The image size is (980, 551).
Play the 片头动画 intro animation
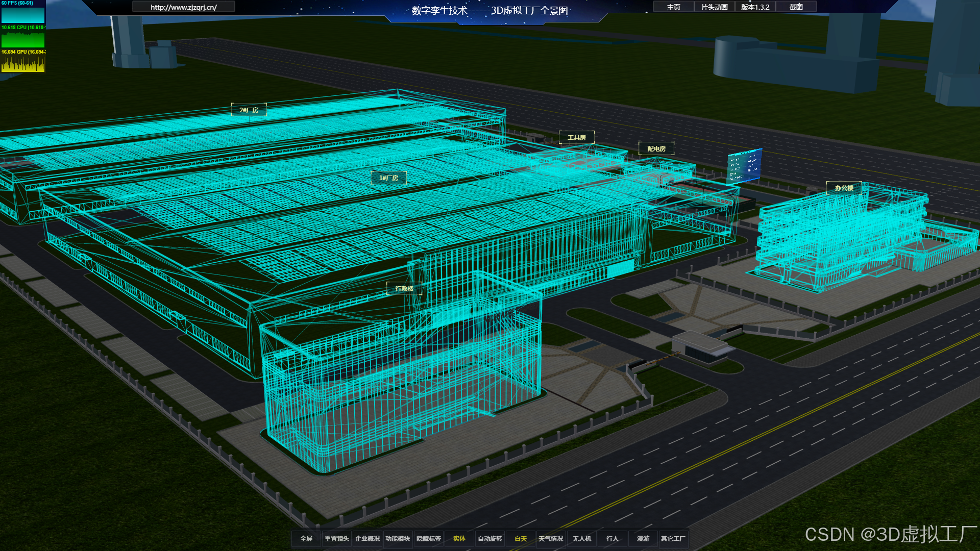tap(714, 7)
